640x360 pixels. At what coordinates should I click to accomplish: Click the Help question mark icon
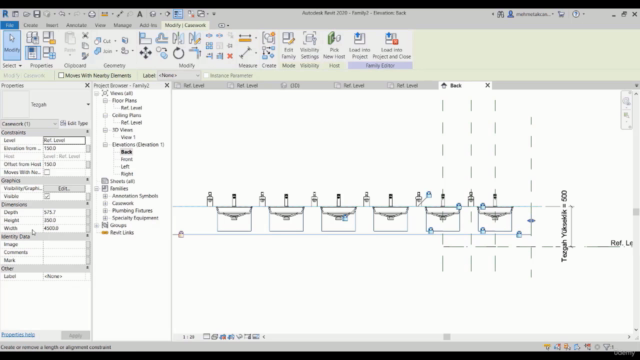[576, 14]
